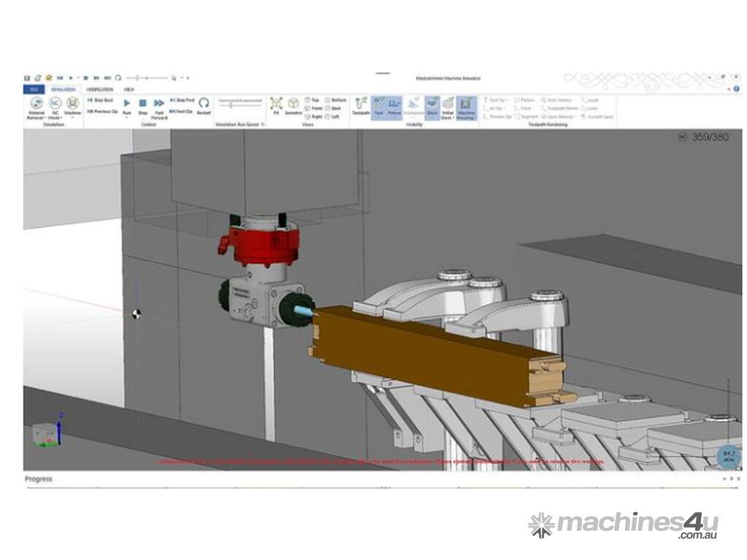
Task: Toggle Fixture visibility
Action: [394, 106]
